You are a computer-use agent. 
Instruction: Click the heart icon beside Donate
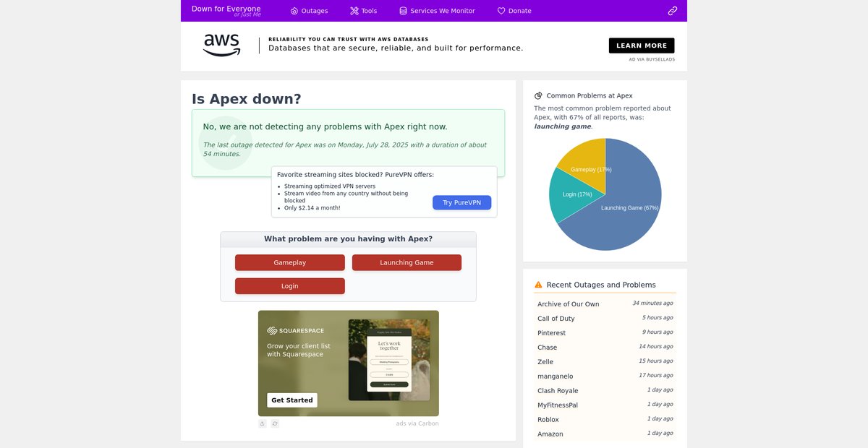[501, 11]
